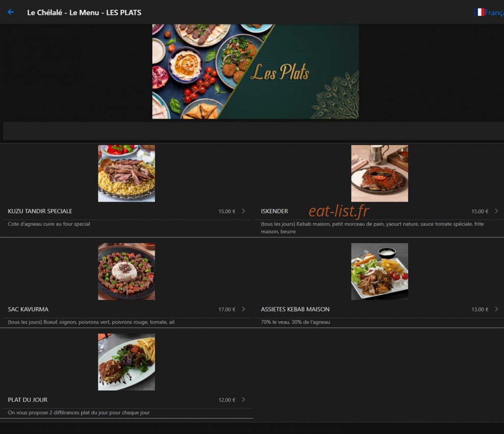Select the KUZU TANDIR SPECIALE title

click(x=40, y=211)
